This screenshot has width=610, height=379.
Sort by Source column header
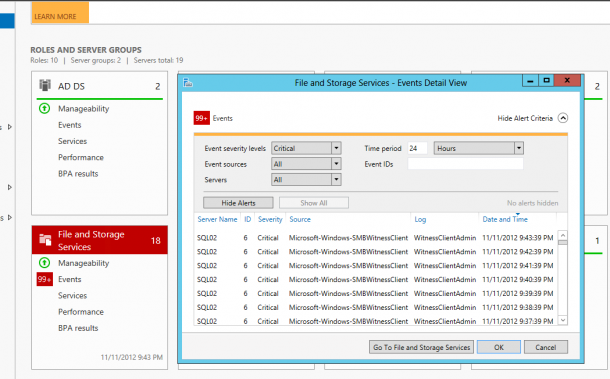click(x=300, y=219)
